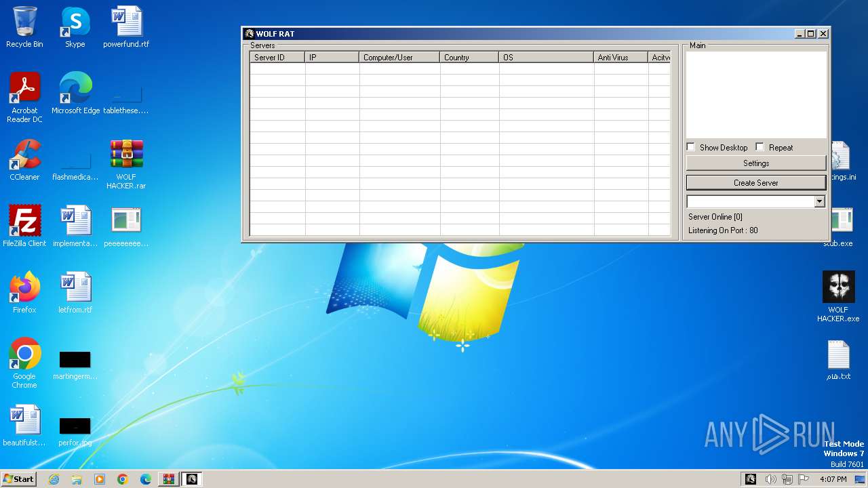Open CCleaner desktop shortcut
Screen dimensions: 868x488
tap(24, 160)
